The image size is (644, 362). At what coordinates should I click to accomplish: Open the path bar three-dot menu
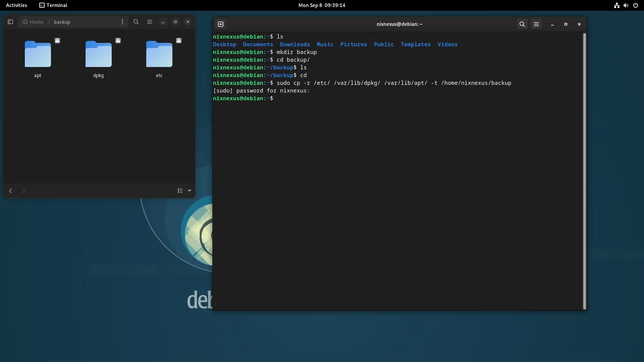point(122,22)
